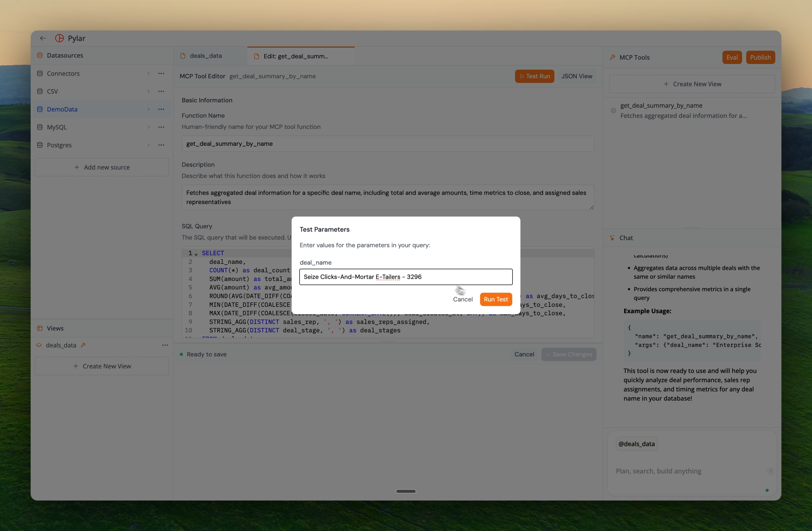812x531 pixels.
Task: Switch to JSON View
Action: coord(577,76)
